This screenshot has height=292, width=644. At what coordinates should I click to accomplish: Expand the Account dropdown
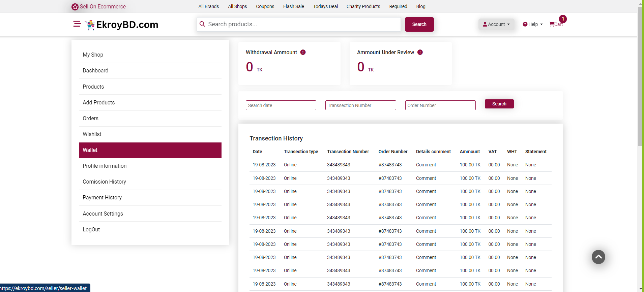pyautogui.click(x=496, y=24)
